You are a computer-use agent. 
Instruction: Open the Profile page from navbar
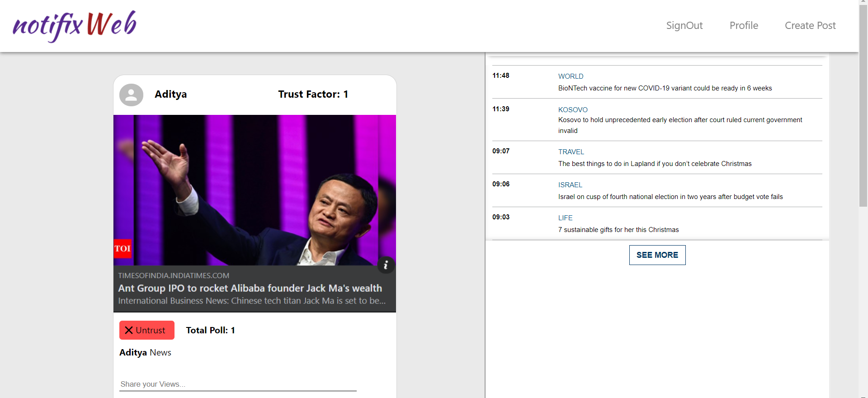(x=744, y=26)
